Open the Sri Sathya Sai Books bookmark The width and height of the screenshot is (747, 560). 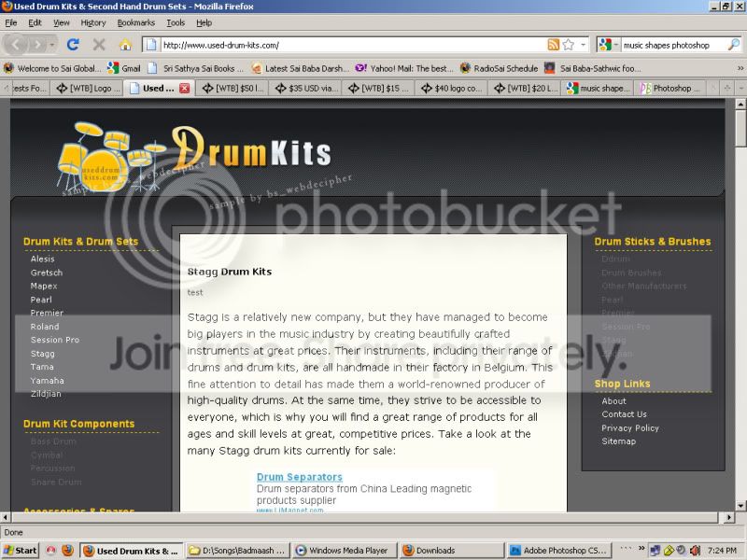point(196,68)
